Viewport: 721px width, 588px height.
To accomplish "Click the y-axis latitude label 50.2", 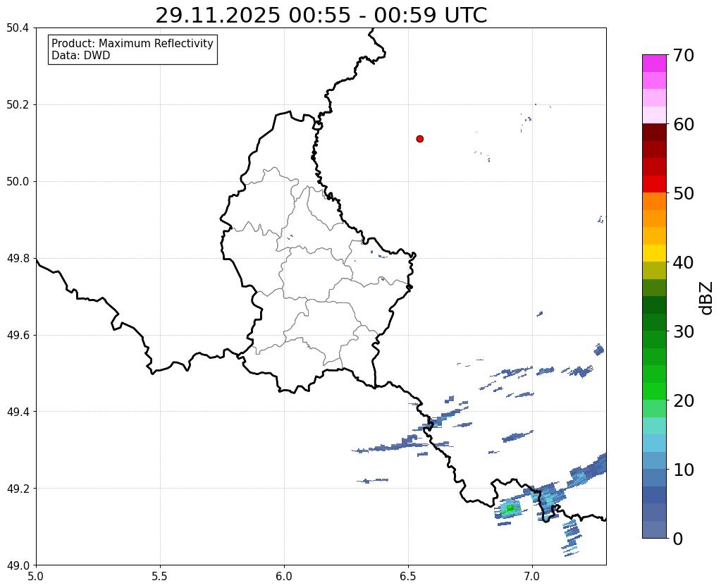I will pyautogui.click(x=18, y=104).
